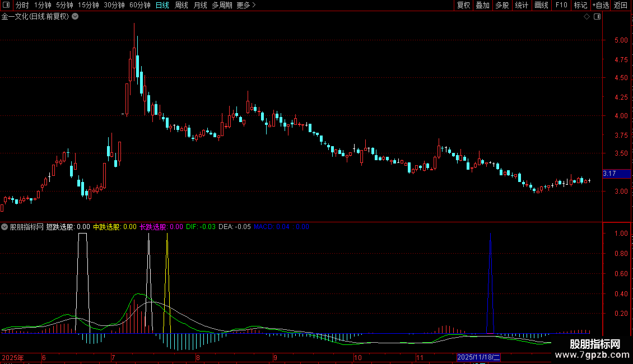The image size is (633, 364).
Task: Select the 5分钟 period tab
Action: click(64, 5)
